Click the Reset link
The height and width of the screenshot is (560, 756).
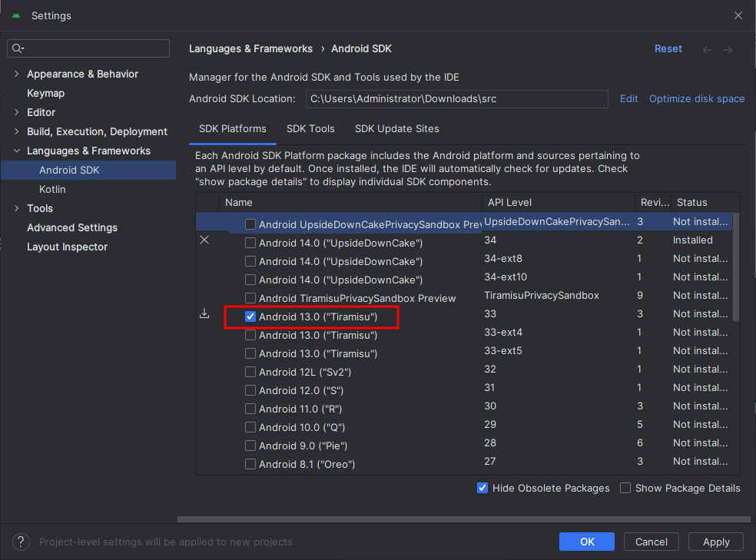point(668,48)
